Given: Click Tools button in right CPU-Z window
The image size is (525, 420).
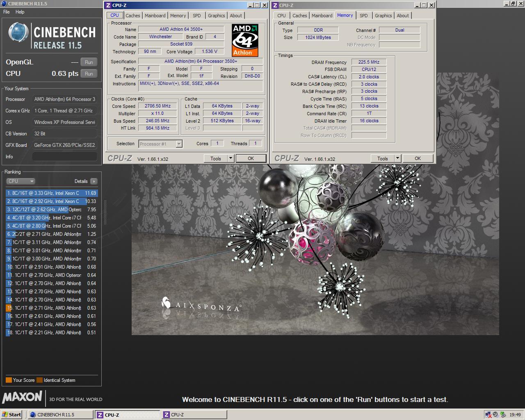Looking at the screenshot, I should click(383, 158).
